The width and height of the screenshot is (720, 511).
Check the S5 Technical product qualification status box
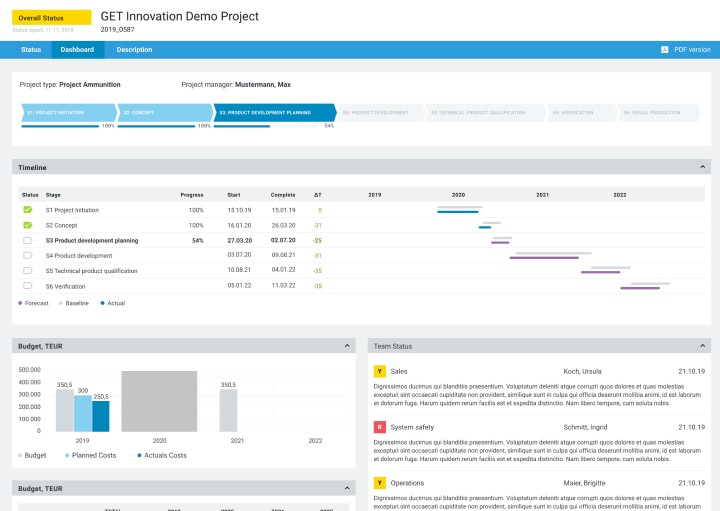(28, 270)
